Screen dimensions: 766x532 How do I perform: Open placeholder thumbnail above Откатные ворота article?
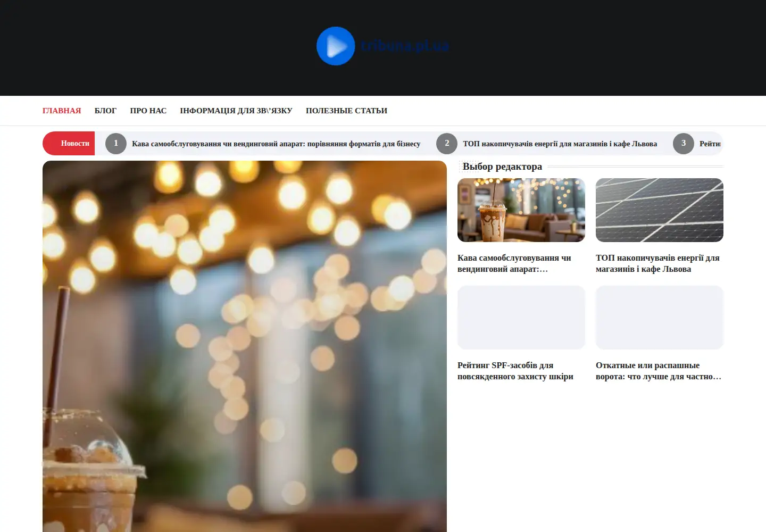tap(660, 318)
